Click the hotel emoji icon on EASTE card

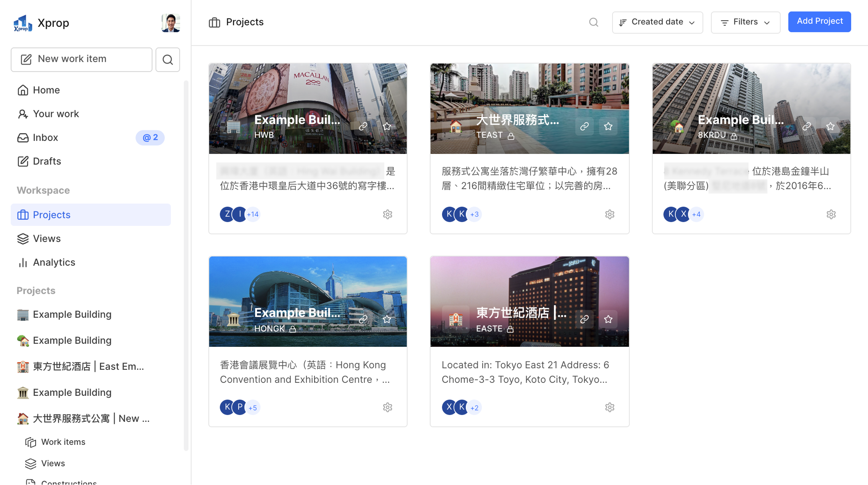click(456, 319)
